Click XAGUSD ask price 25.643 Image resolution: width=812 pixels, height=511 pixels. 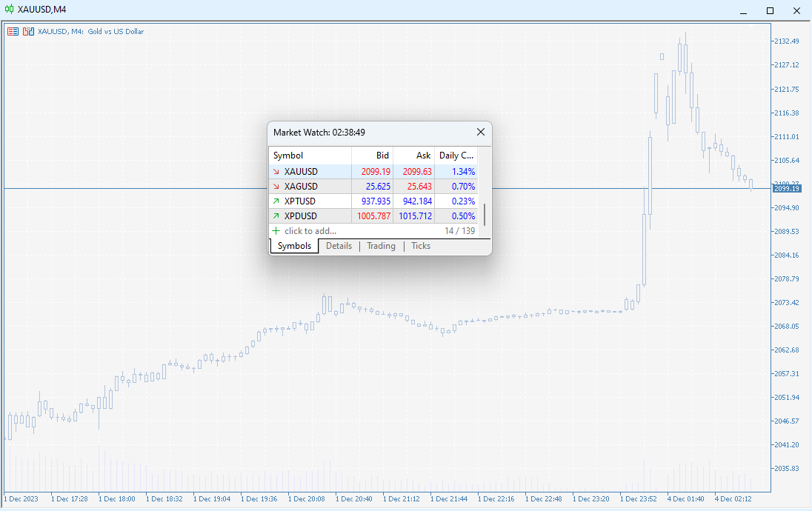coord(419,187)
